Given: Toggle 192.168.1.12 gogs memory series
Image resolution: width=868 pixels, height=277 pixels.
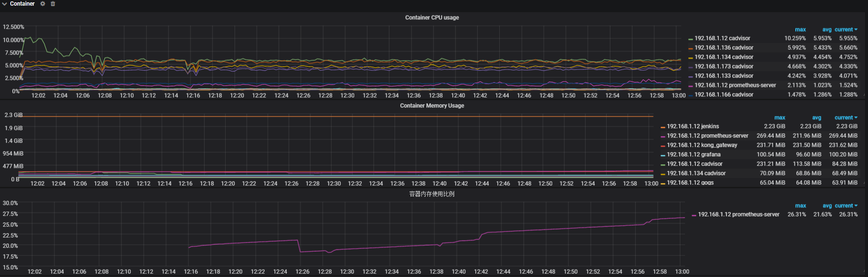Looking at the screenshot, I should pyautogui.click(x=690, y=183).
